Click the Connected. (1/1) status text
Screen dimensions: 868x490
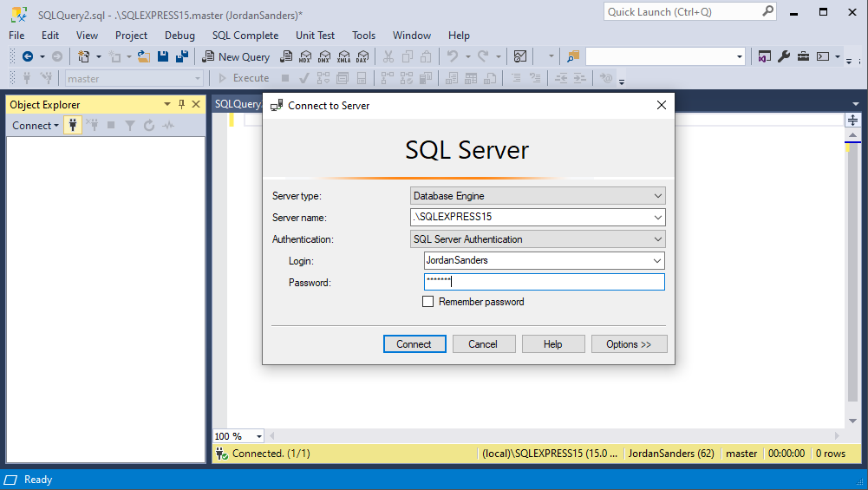coord(271,454)
